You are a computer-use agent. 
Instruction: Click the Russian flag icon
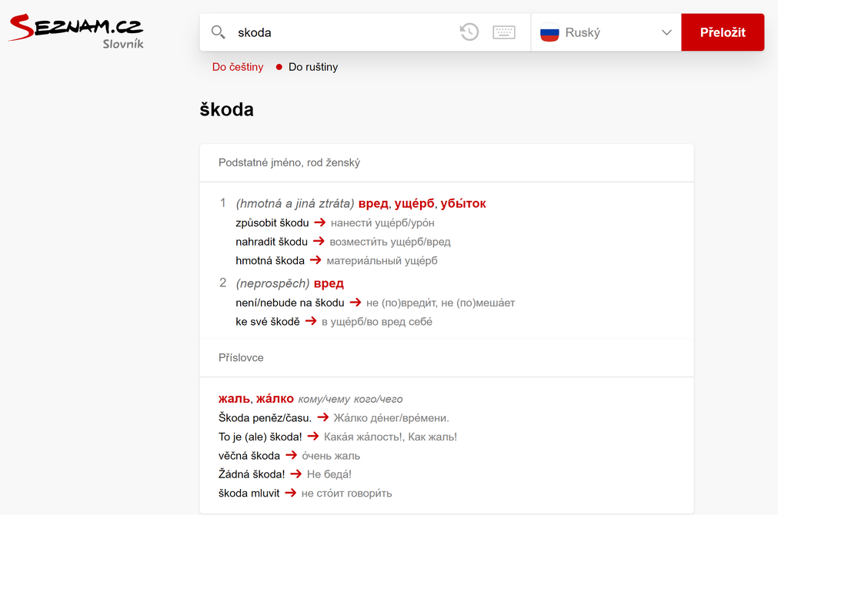(549, 32)
